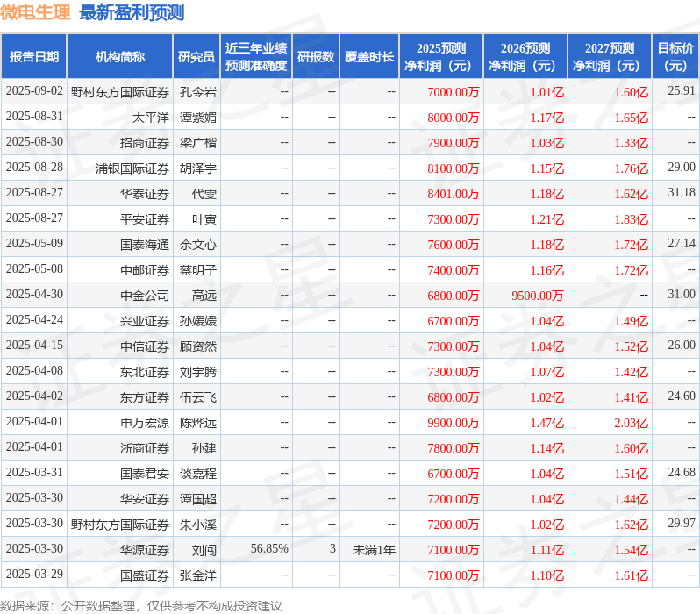Click institution 平安证券
Viewport: 700px width, 614px height.
[x=145, y=219]
